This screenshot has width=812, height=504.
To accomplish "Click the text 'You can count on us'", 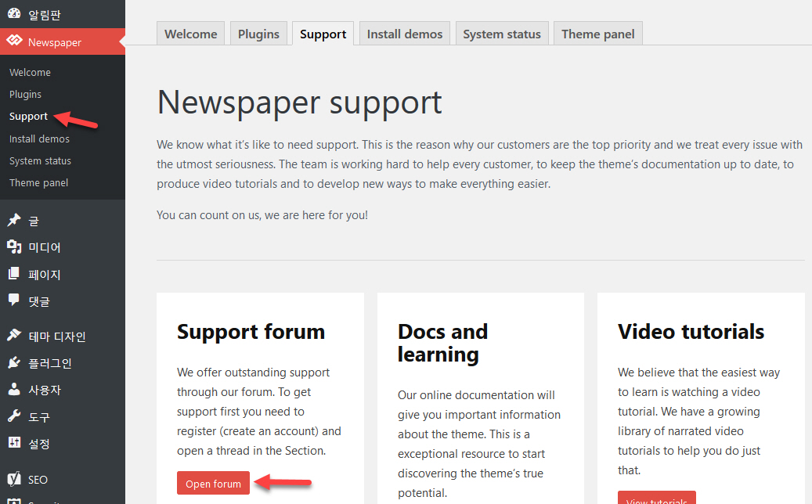I will pos(209,214).
